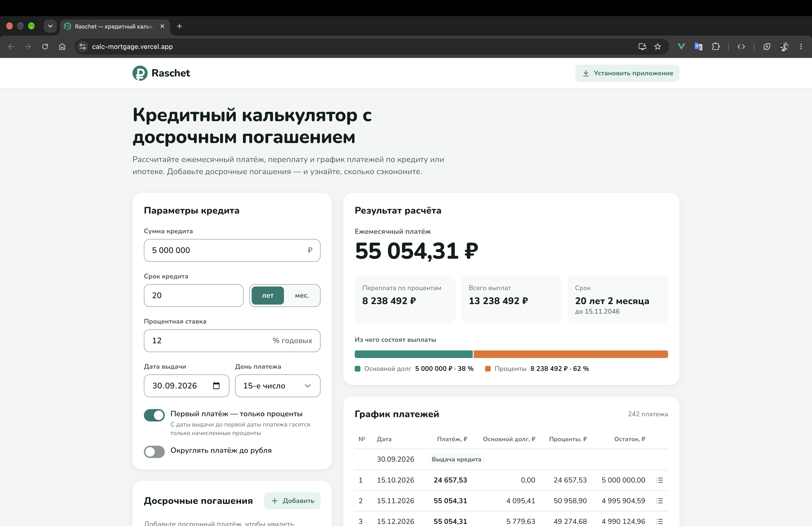Click the browser forward arrow
Screen dimensions: 812x526
point(28,46)
